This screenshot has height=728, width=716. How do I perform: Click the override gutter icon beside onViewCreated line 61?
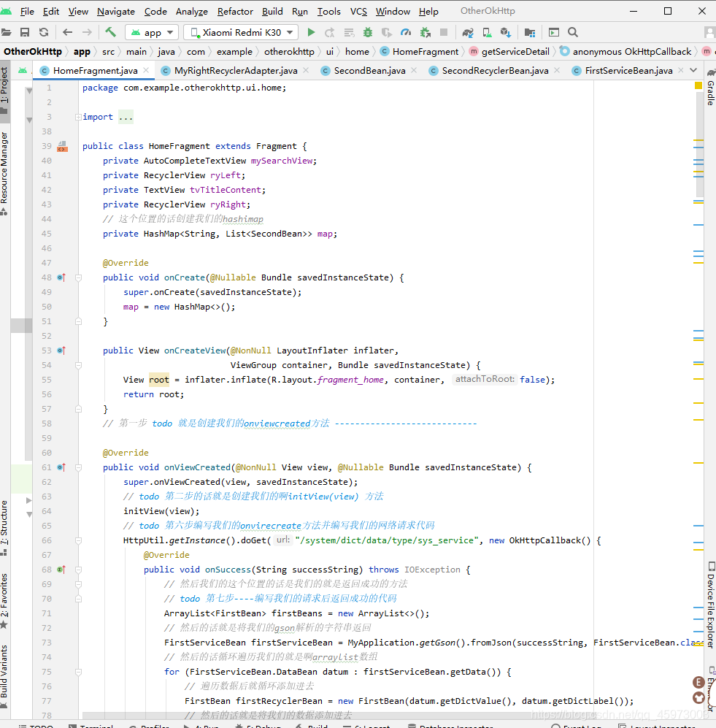pyautogui.click(x=61, y=467)
